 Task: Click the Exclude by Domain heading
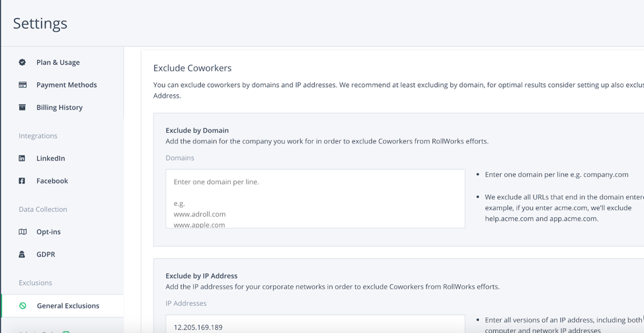click(x=197, y=131)
